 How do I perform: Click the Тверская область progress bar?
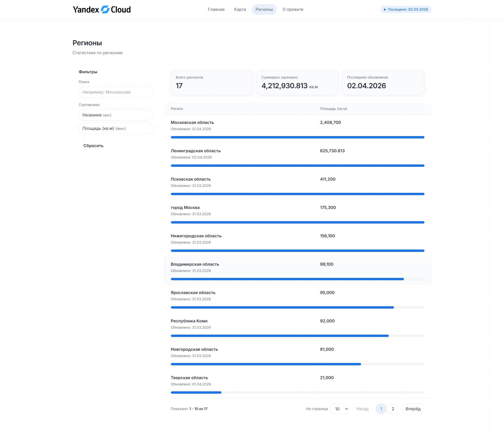tap(297, 393)
